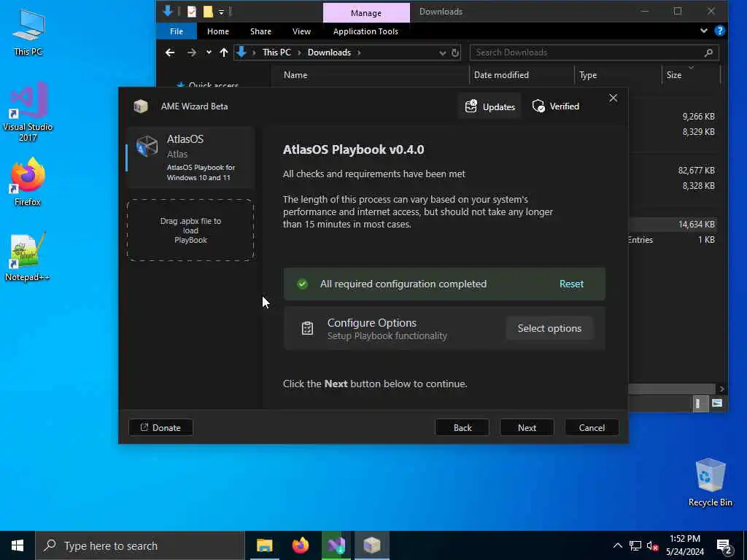
Task: Click the horizontal scrollbar right arrow
Action: coord(721,389)
